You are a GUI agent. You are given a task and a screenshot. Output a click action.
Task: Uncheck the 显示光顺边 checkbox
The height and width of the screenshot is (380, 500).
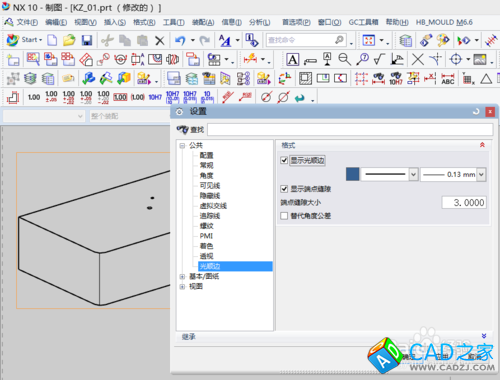click(x=284, y=161)
